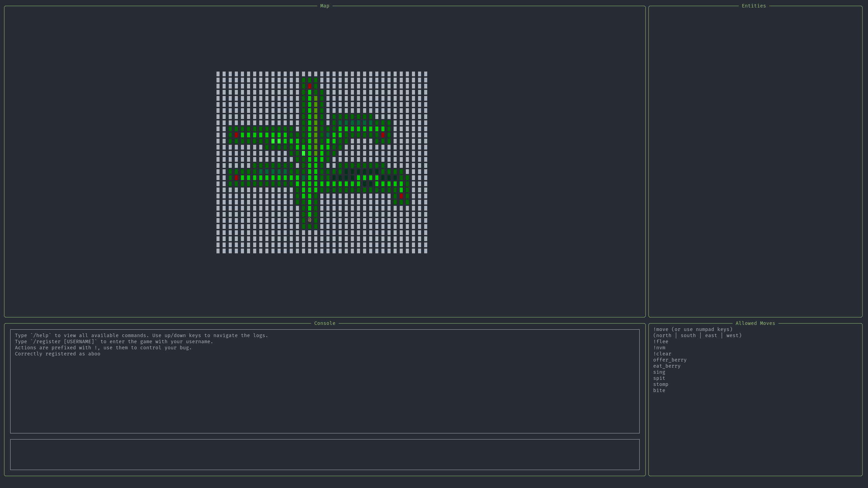This screenshot has width=868, height=488.
Task: Choose the "eat_berry" action
Action: pyautogui.click(x=667, y=366)
